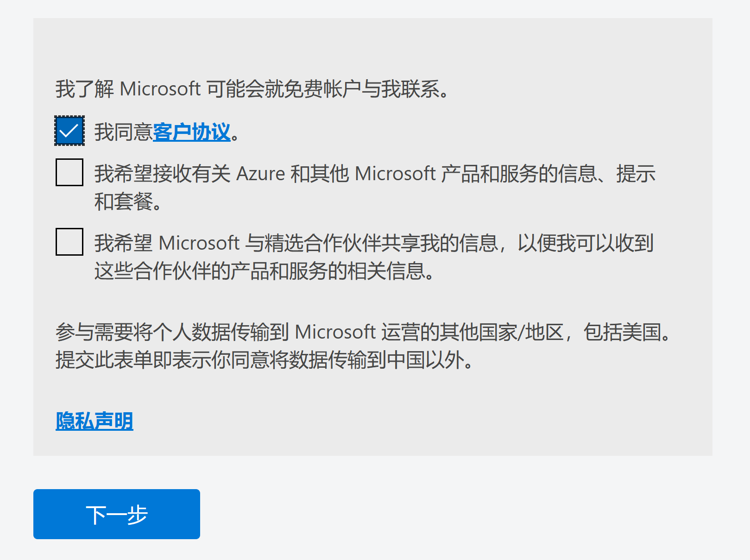Uncheck the 我同意客户协议 checkbox
Screen dimensions: 750x560
[x=69, y=131]
